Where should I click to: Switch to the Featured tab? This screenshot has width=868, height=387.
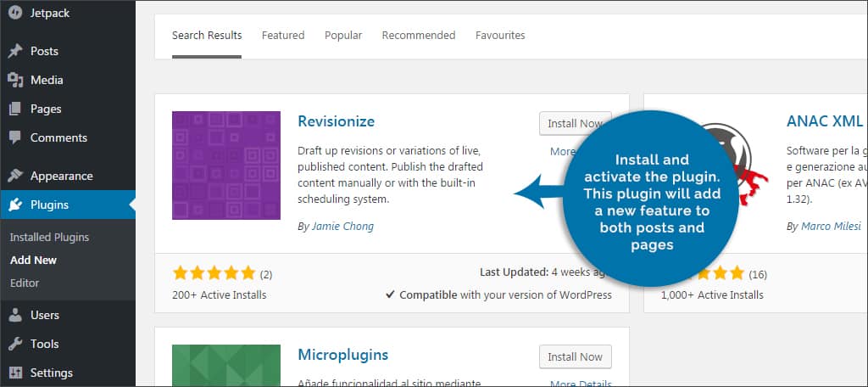coord(283,36)
